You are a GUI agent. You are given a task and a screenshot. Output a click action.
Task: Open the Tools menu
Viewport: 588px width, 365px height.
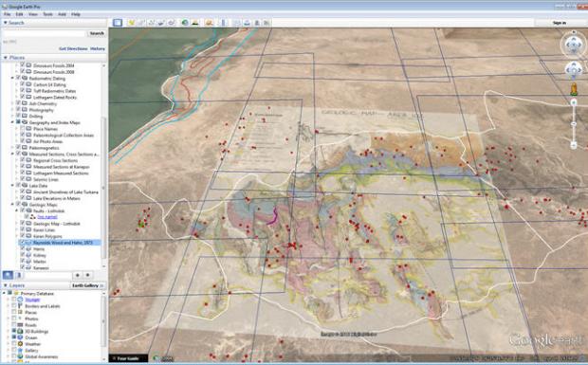[x=47, y=14]
